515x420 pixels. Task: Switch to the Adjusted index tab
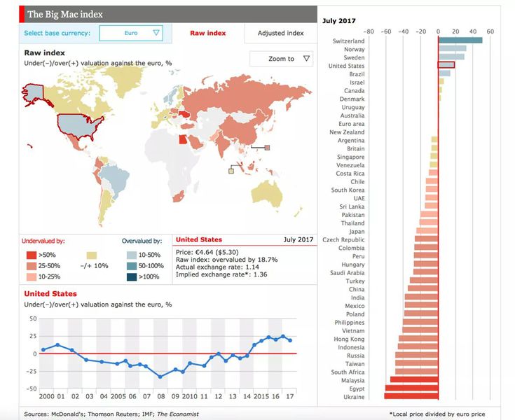tap(280, 33)
